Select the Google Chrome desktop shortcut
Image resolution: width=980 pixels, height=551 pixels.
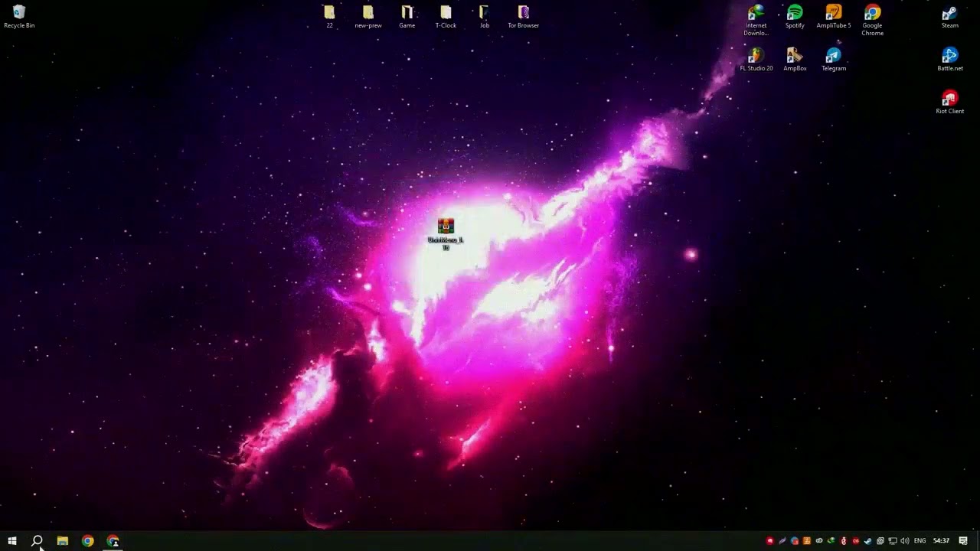click(872, 21)
